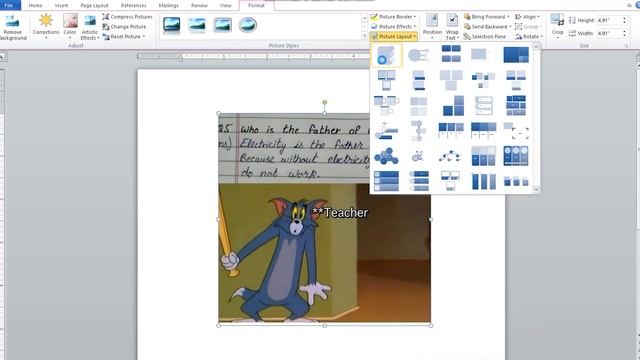The image size is (640, 360).
Task: Open the Selection Pane
Action: click(485, 36)
